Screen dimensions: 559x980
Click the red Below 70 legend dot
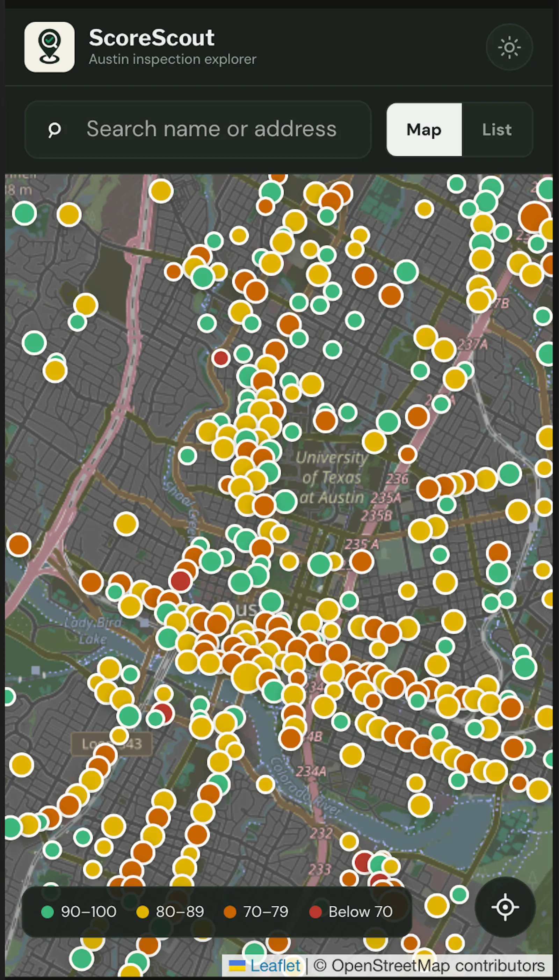point(315,912)
